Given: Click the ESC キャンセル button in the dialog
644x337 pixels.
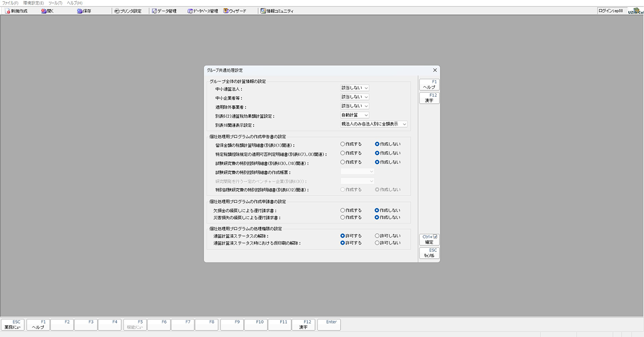Looking at the screenshot, I should pyautogui.click(x=429, y=253).
